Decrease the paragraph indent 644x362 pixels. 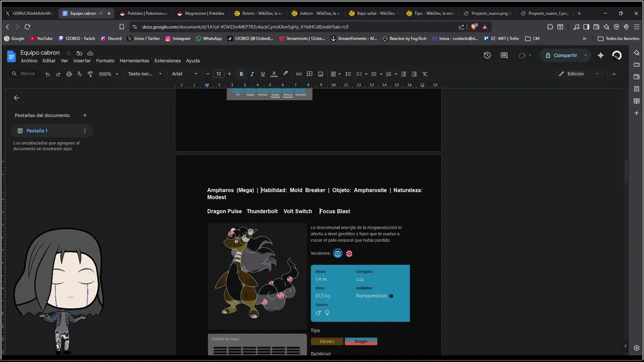403,74
